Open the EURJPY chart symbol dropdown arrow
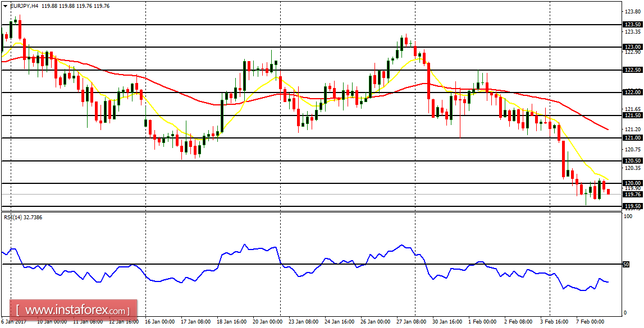This screenshot has height=328, width=644. (x=5, y=5)
